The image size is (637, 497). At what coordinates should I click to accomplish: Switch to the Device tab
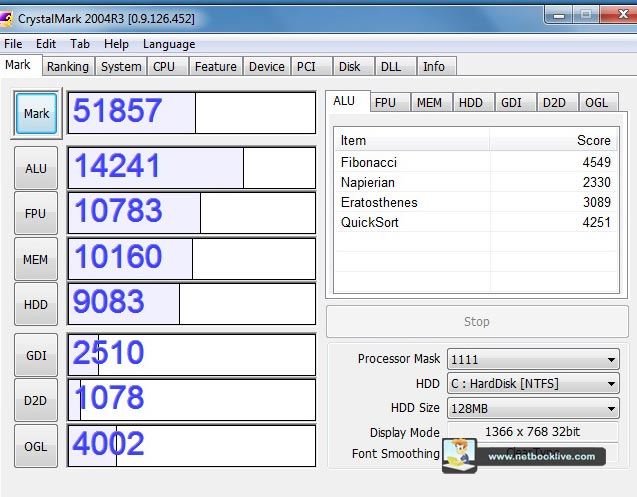point(267,66)
